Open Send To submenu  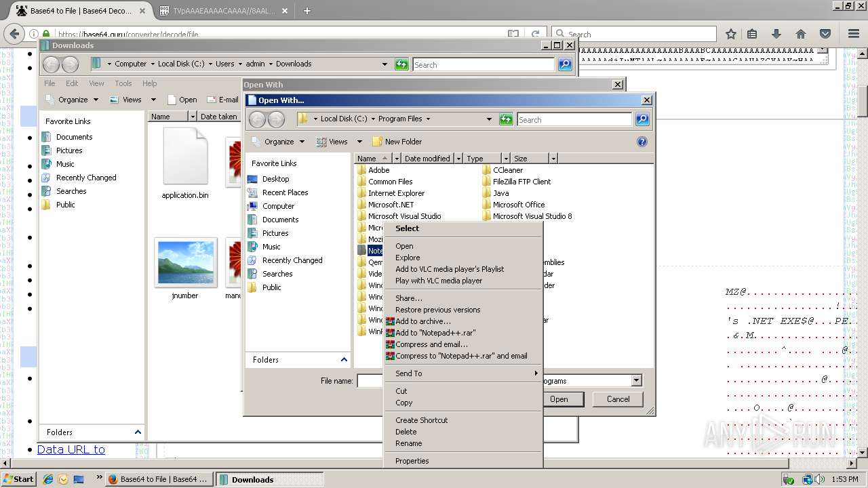tap(462, 373)
